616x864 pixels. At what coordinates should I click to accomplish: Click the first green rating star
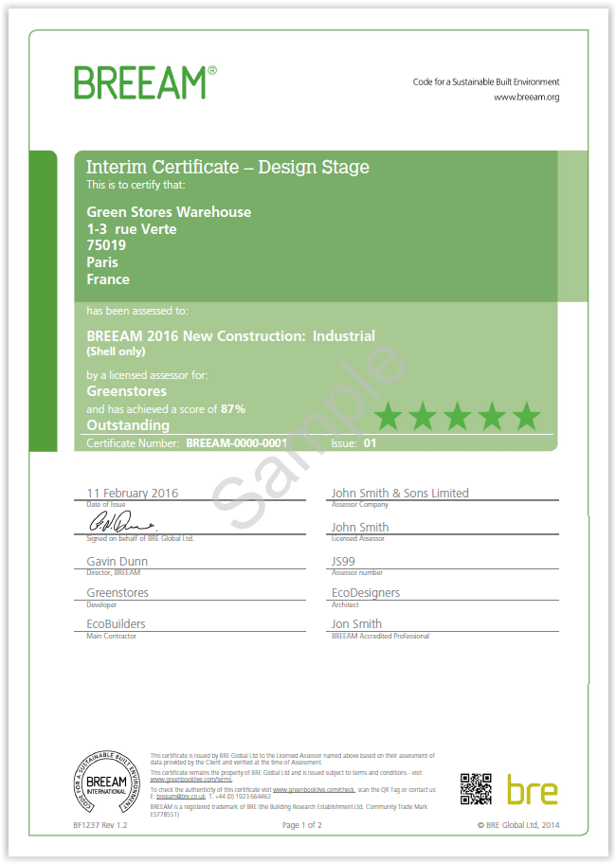point(387,416)
